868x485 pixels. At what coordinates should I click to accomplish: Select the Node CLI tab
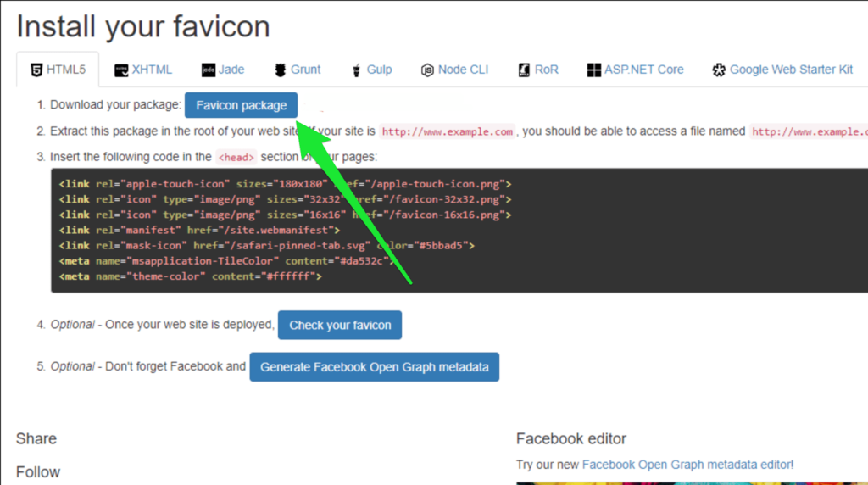(455, 70)
